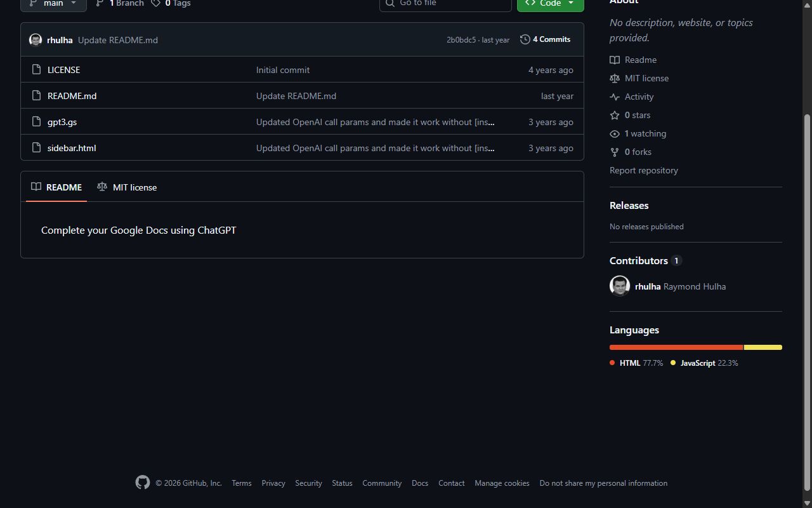Viewport: 812px width, 508px height.
Task: Open the 1 watching link
Action: click(x=645, y=133)
